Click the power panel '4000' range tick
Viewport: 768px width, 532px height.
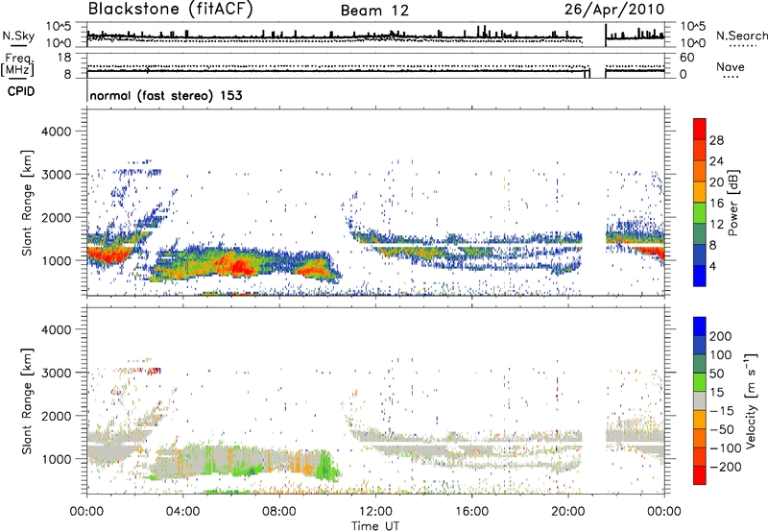pos(56,132)
